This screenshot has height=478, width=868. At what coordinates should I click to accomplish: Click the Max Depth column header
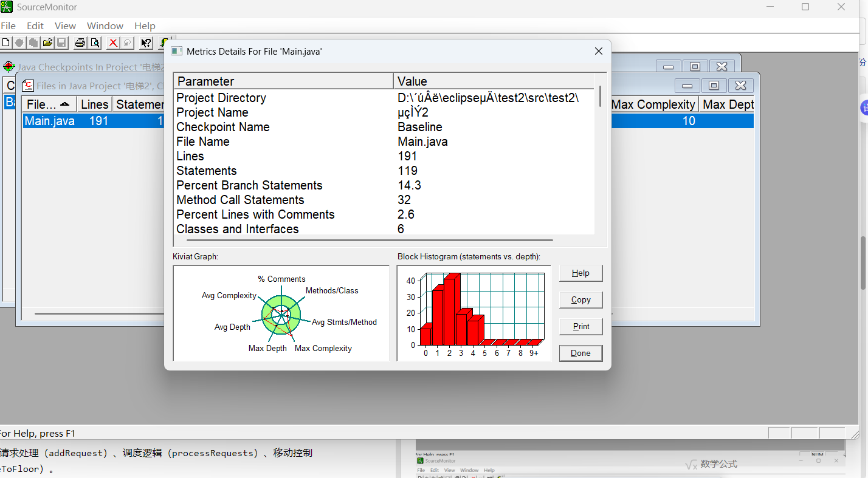point(727,104)
